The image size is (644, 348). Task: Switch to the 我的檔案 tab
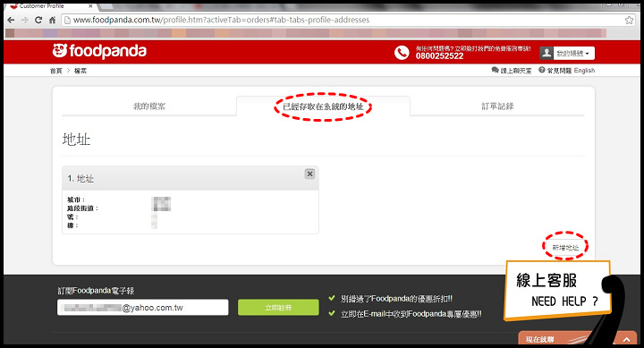(149, 106)
